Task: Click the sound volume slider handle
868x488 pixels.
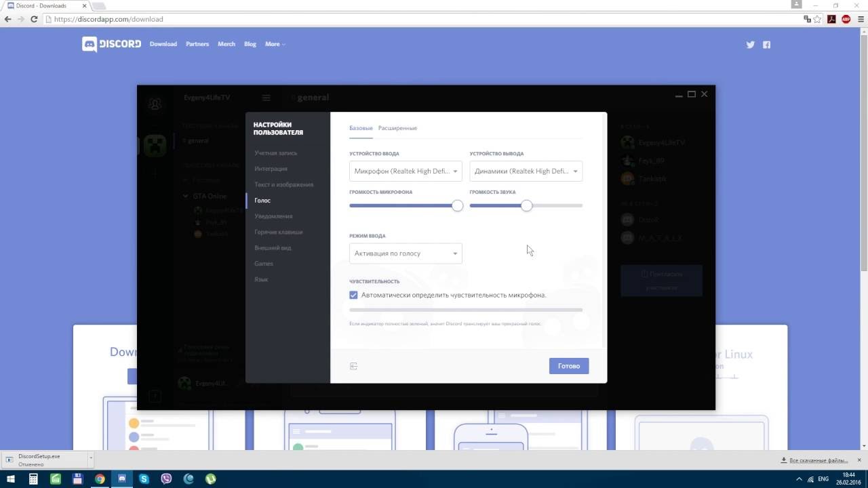Action: (x=526, y=205)
